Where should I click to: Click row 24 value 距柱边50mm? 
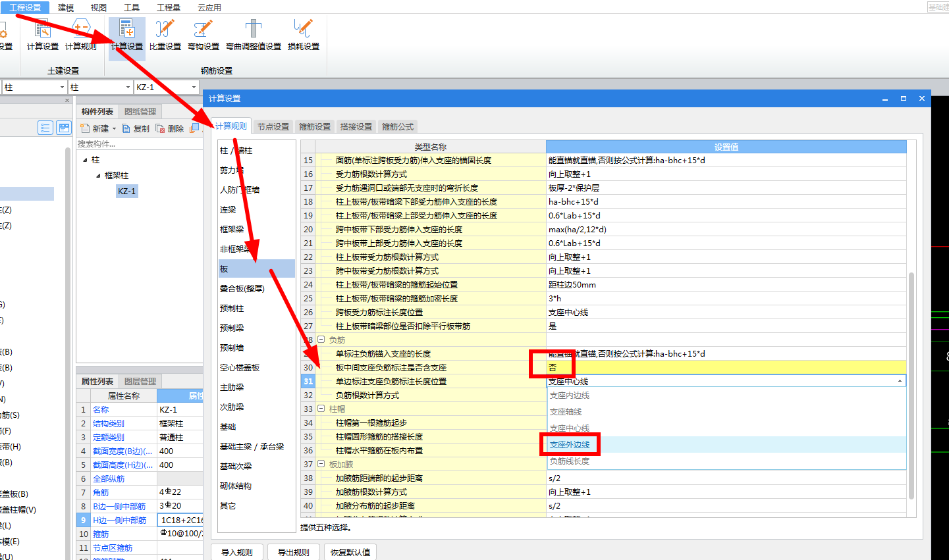(726, 284)
